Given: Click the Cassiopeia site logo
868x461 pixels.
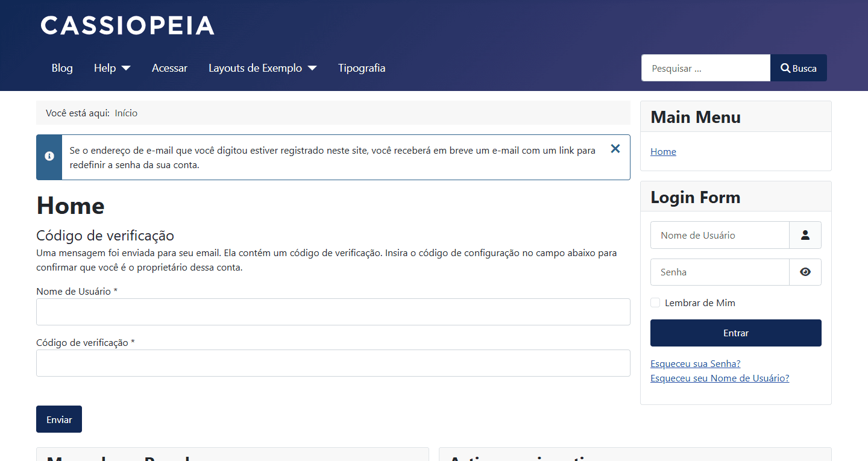Looking at the screenshot, I should (x=127, y=26).
